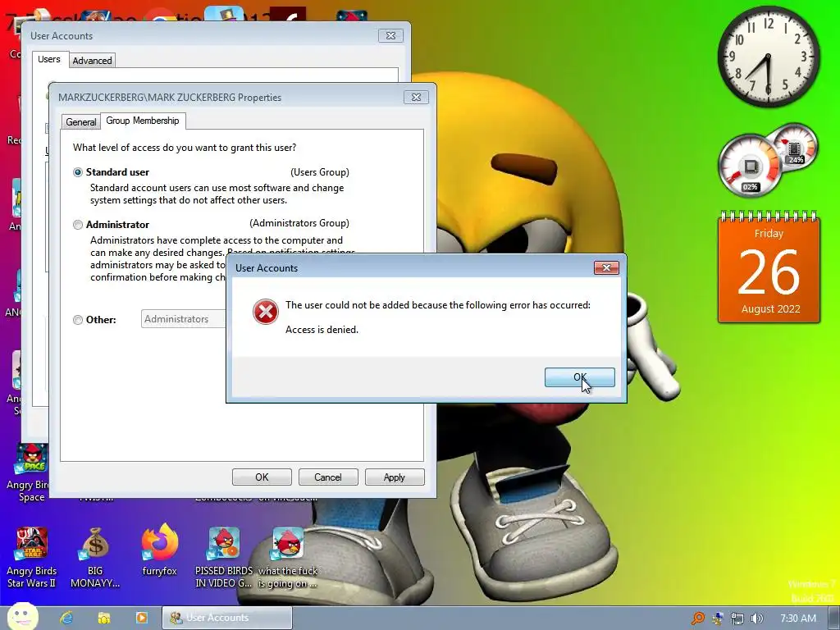
Task: Click the '(Administrators Group)' label
Action: (299, 223)
